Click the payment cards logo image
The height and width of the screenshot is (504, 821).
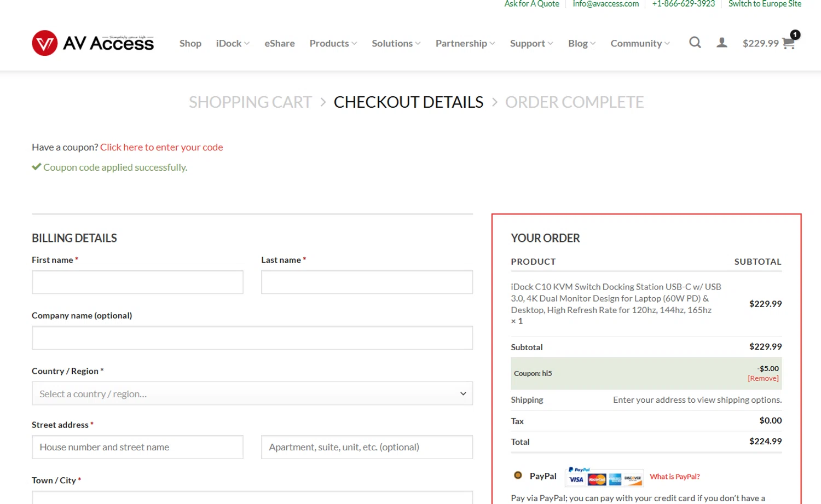[604, 477]
